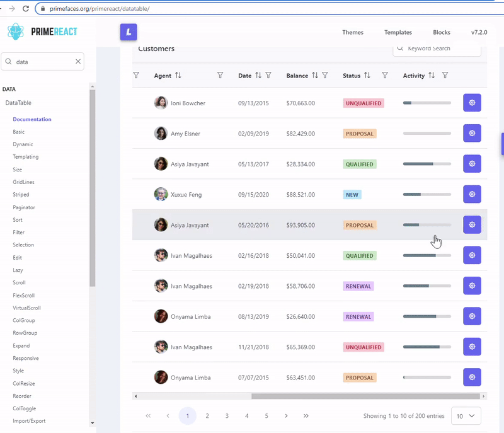Viewport: 504px width, 433px height.
Task: Select page 4 in the paginator
Action: pyautogui.click(x=247, y=416)
